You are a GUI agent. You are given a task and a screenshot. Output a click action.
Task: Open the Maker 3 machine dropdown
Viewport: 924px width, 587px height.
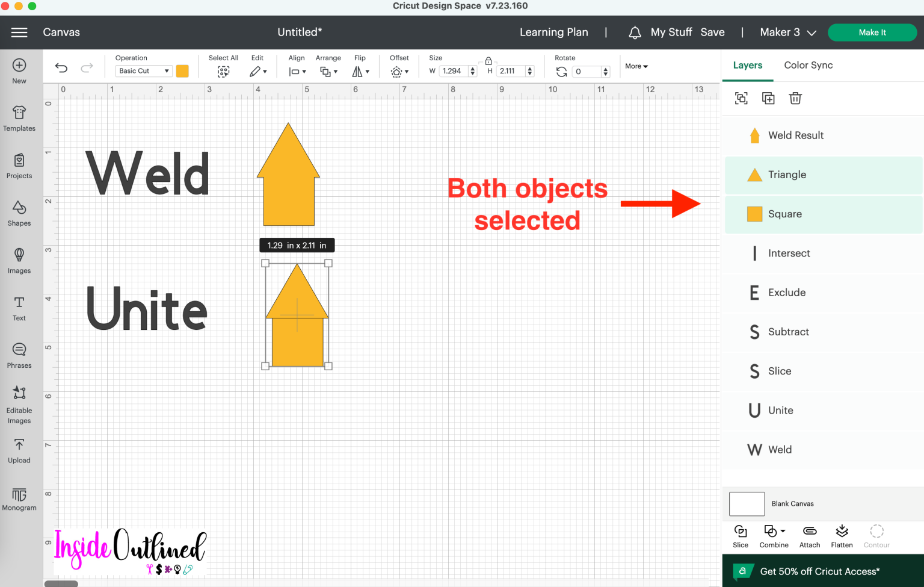[788, 32]
